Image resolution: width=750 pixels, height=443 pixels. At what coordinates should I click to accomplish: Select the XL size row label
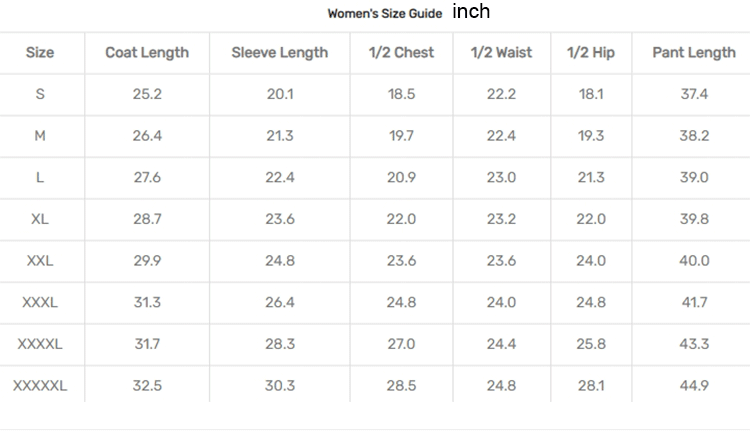(40, 219)
